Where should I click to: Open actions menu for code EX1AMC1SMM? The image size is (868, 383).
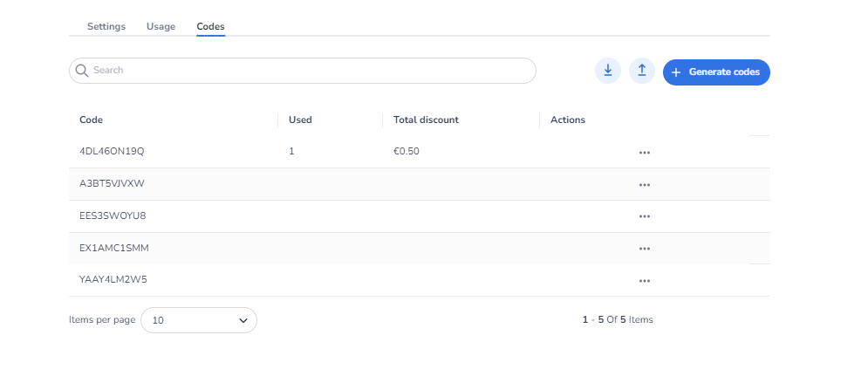[644, 249]
